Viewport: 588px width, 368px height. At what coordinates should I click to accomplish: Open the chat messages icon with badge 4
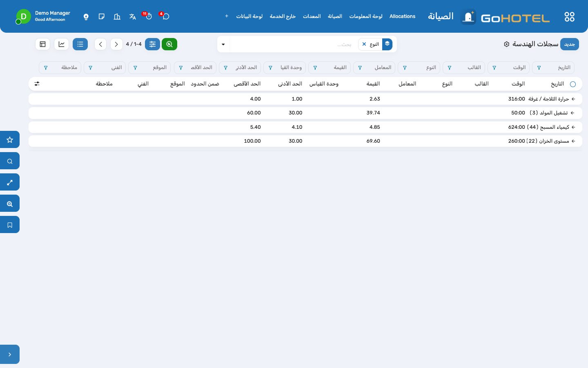tap(165, 16)
